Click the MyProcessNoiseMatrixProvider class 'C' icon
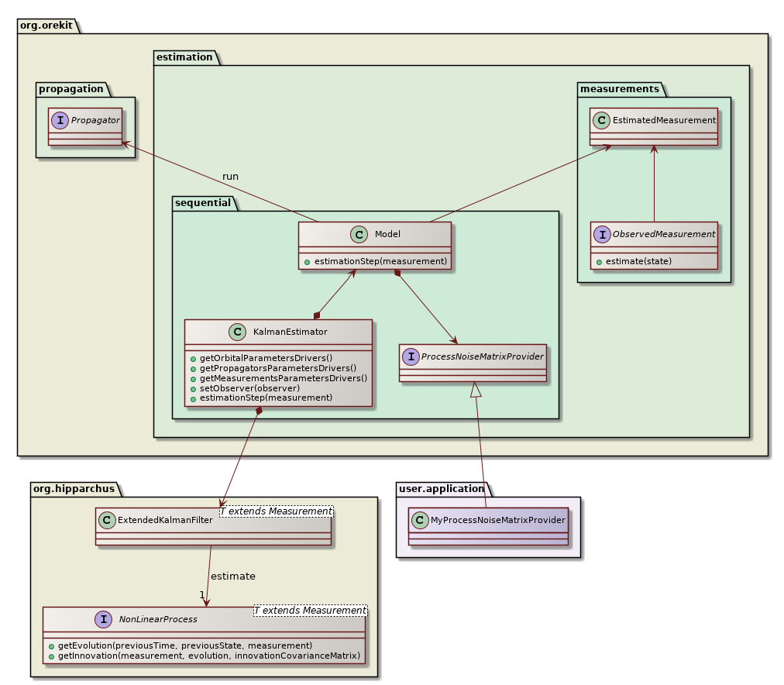The image size is (784, 685). [x=420, y=520]
